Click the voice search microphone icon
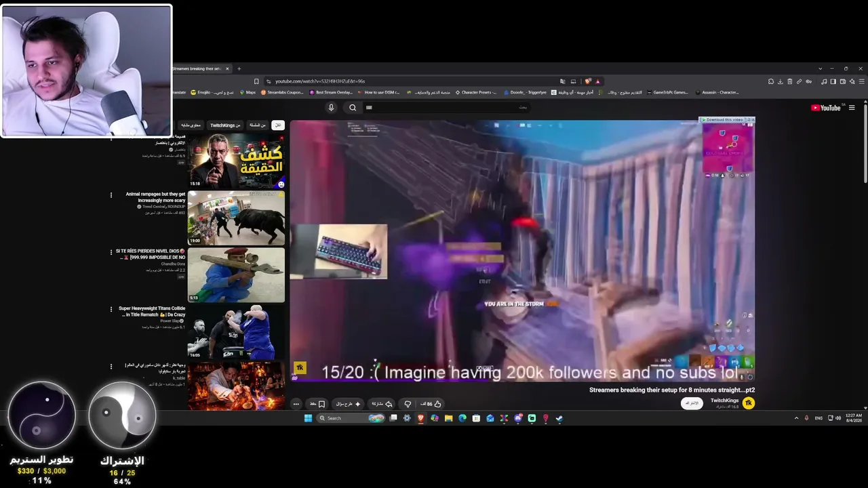Image resolution: width=868 pixels, height=488 pixels. point(331,107)
